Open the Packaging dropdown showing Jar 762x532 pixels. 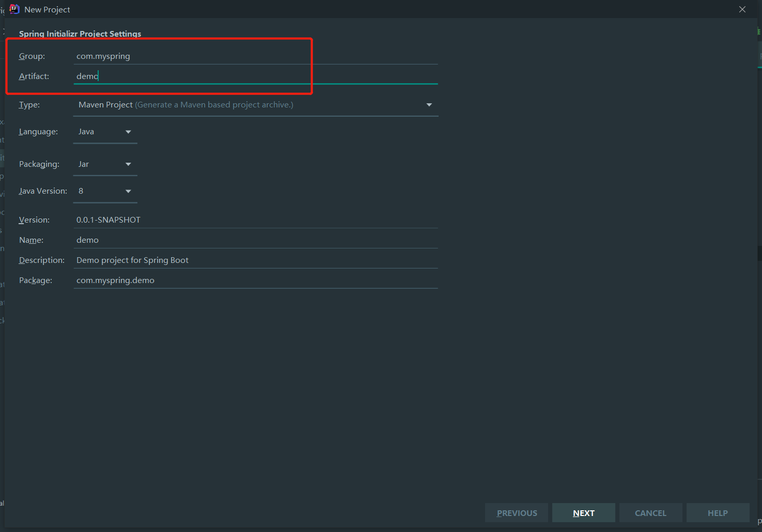coord(105,164)
